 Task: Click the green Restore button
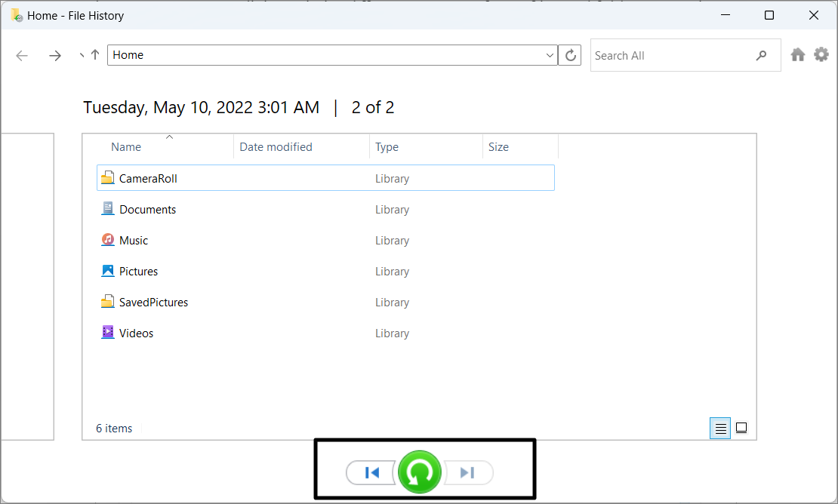tap(420, 472)
